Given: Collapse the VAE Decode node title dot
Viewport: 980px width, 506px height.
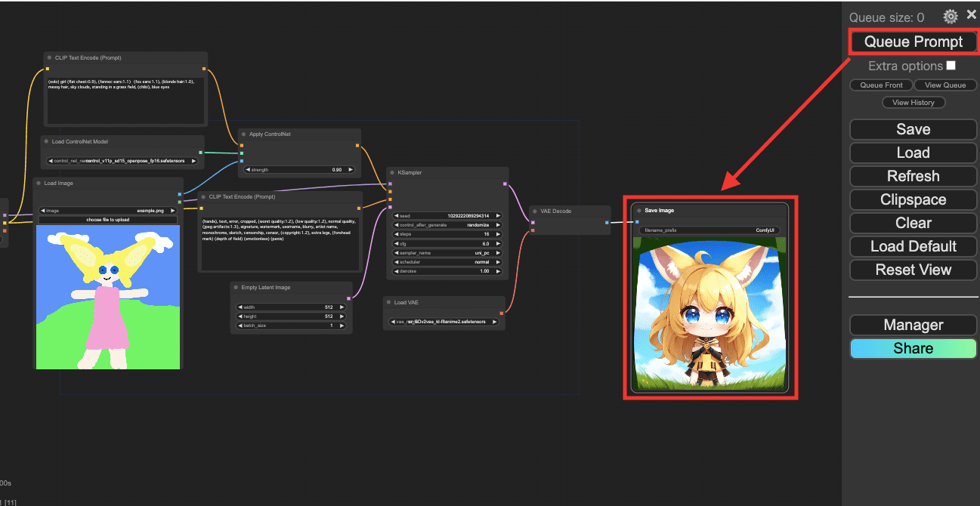Looking at the screenshot, I should (536, 211).
